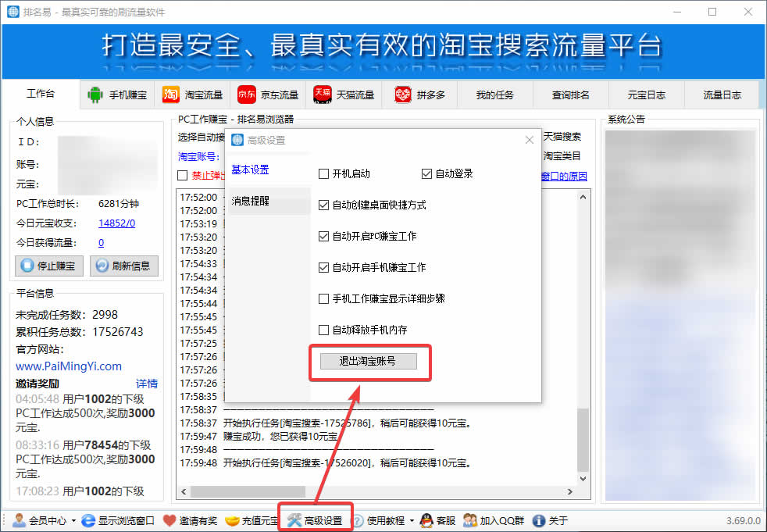The image size is (767, 532).
Task: Click the red 京东 icon
Action: click(x=247, y=95)
